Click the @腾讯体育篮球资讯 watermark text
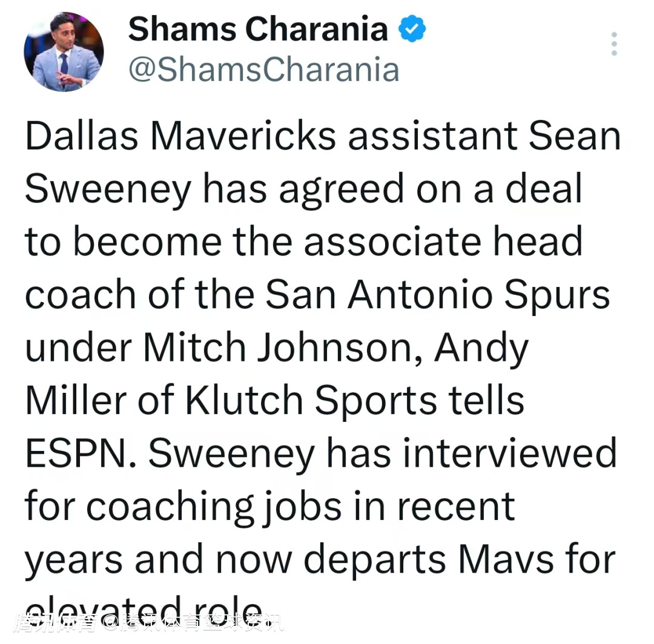This screenshot has height=644, width=654. (193, 623)
